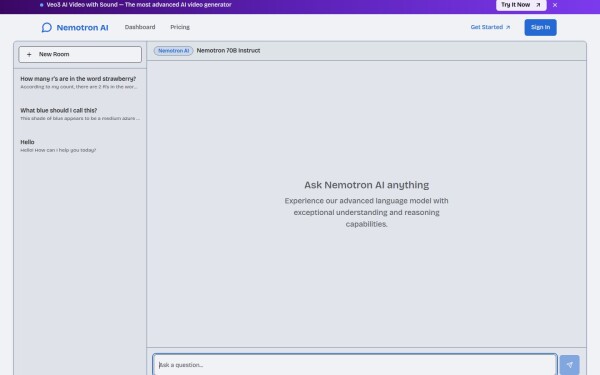
Task: Send the question with the paper plane icon
Action: point(569,365)
